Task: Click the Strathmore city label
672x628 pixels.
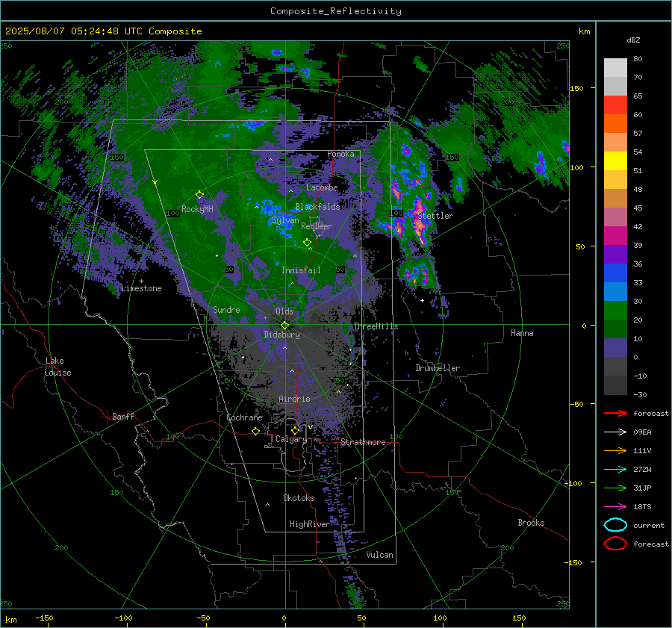Action: (363, 442)
